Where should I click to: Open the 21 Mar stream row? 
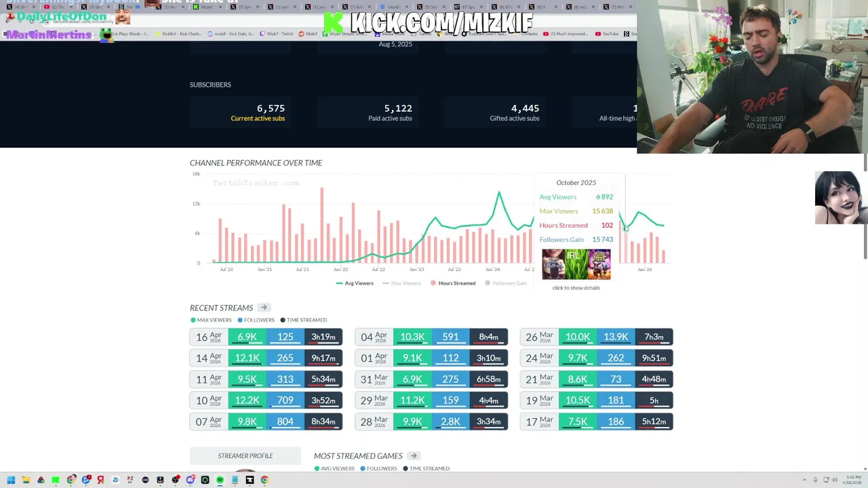coord(597,379)
